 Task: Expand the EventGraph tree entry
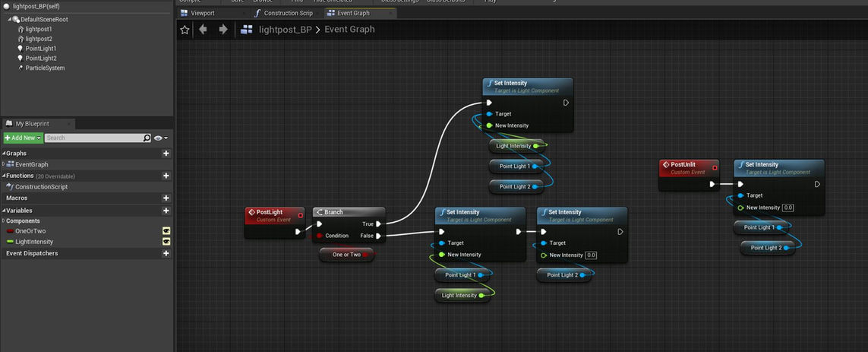[4, 164]
